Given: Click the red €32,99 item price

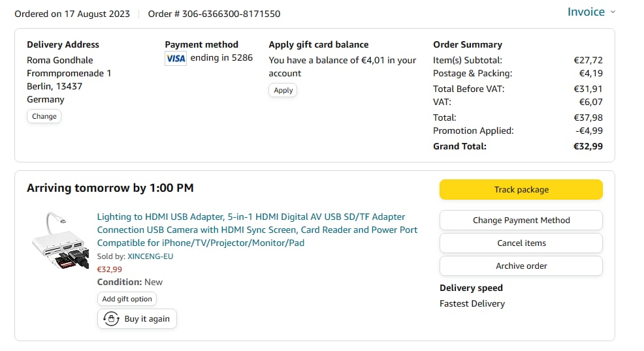Looking at the screenshot, I should coord(110,269).
